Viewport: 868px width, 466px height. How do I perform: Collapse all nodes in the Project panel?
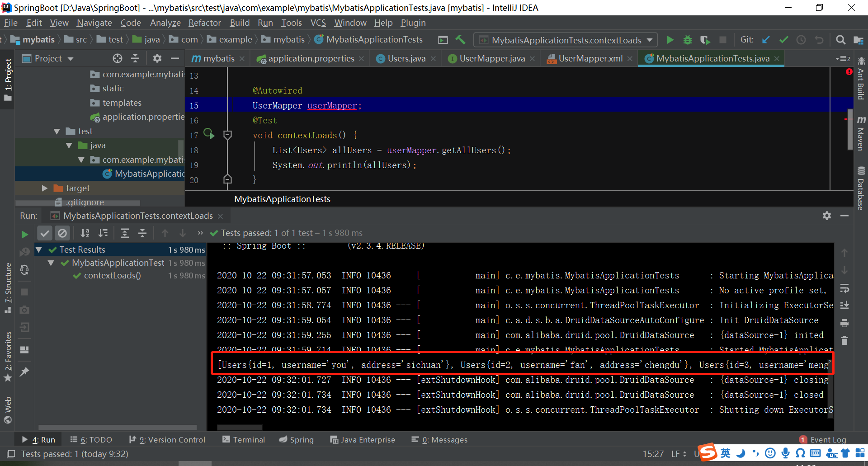tap(135, 58)
